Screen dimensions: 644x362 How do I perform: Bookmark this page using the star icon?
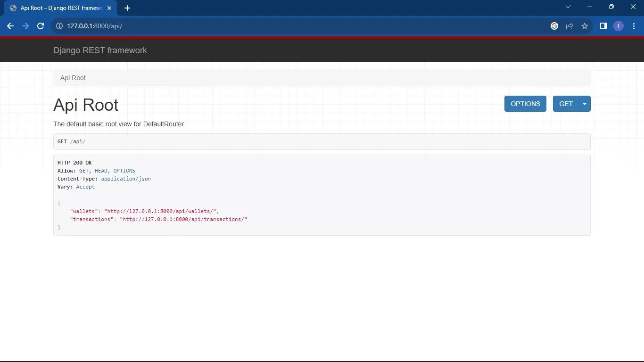584,26
